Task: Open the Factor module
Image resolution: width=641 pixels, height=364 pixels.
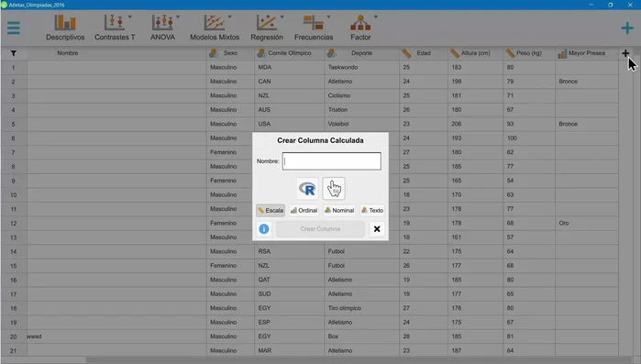Action: [360, 28]
